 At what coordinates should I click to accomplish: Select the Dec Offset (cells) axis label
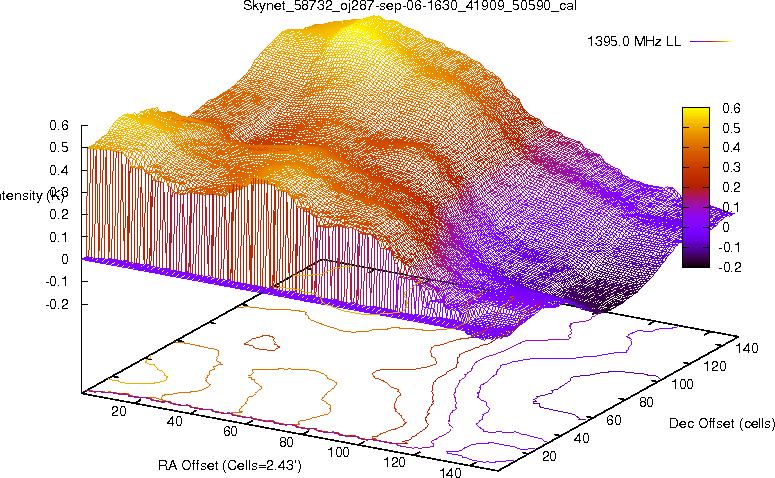tap(722, 423)
